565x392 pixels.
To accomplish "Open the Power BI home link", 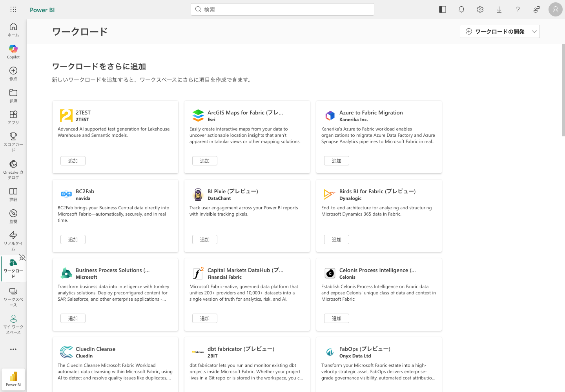I will [42, 10].
